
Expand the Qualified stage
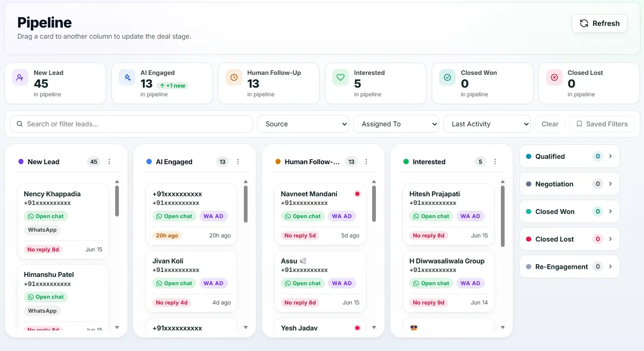coord(570,156)
